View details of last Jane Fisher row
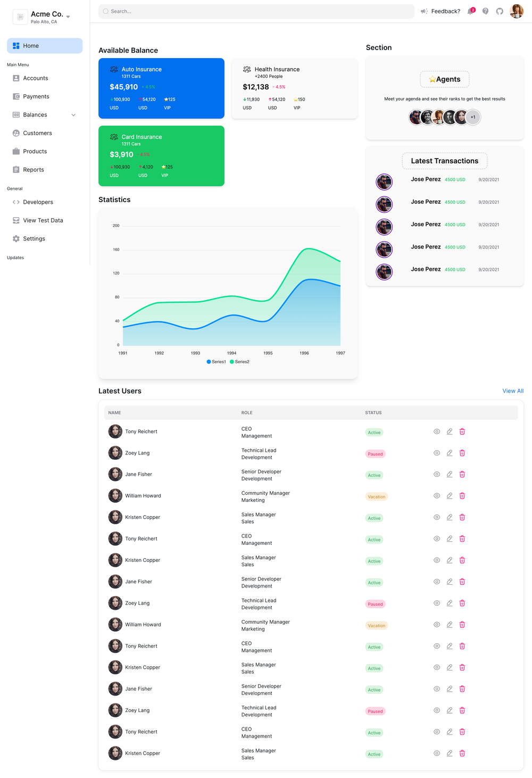 [x=437, y=689]
